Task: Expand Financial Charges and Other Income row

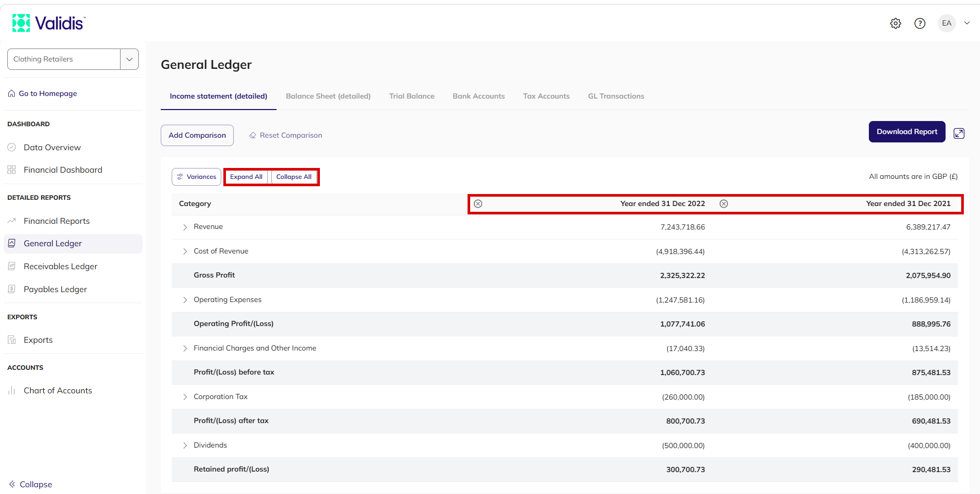Action: (185, 348)
